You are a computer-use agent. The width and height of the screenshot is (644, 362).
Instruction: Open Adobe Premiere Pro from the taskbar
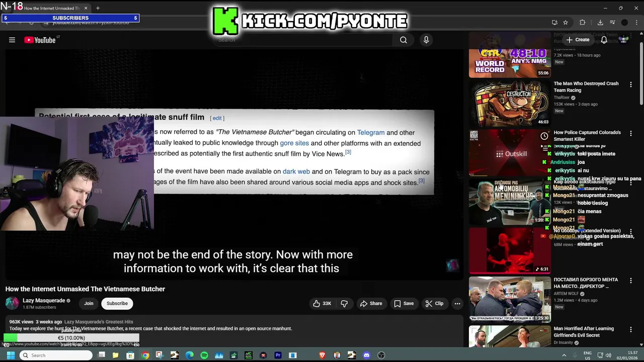coord(278,355)
